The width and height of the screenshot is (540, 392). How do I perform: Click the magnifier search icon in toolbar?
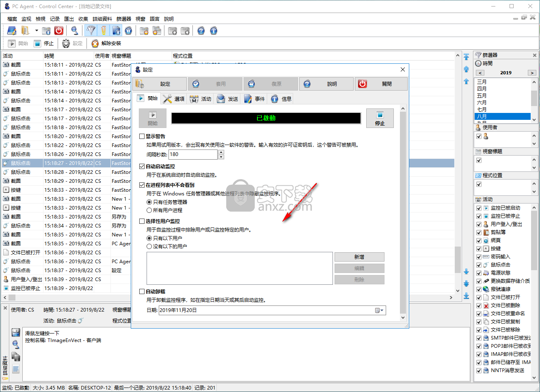click(75, 30)
